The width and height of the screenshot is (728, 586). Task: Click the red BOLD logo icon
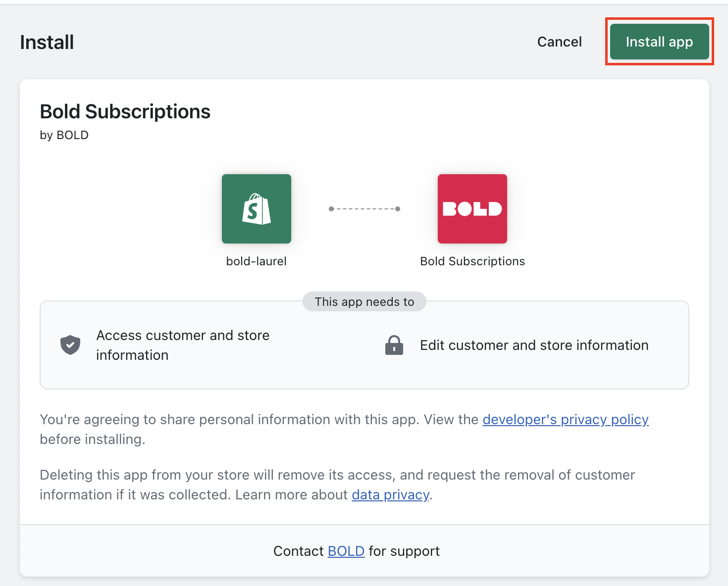pyautogui.click(x=472, y=209)
